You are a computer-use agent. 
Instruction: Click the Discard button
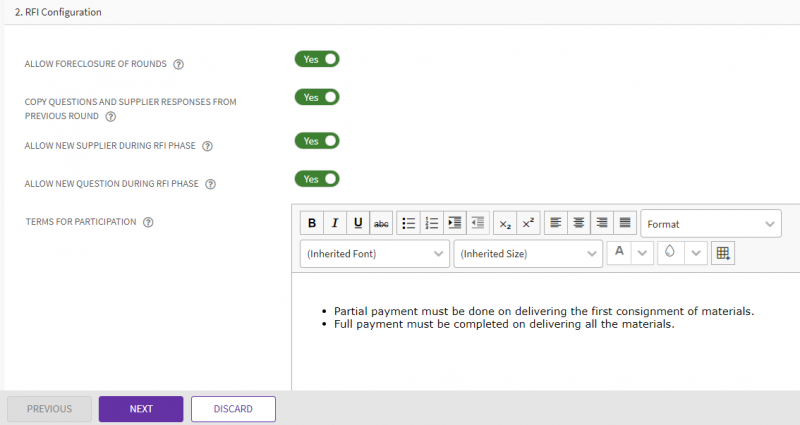tap(233, 409)
